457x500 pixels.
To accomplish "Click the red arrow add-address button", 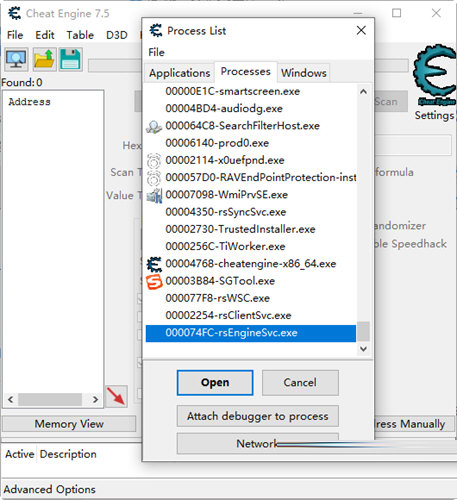I will [116, 396].
